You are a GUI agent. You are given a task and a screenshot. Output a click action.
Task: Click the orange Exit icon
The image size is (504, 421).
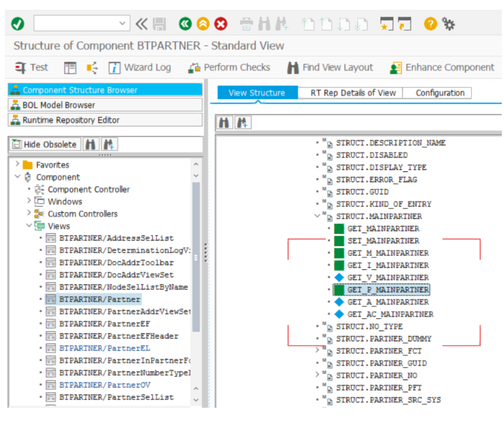click(203, 24)
